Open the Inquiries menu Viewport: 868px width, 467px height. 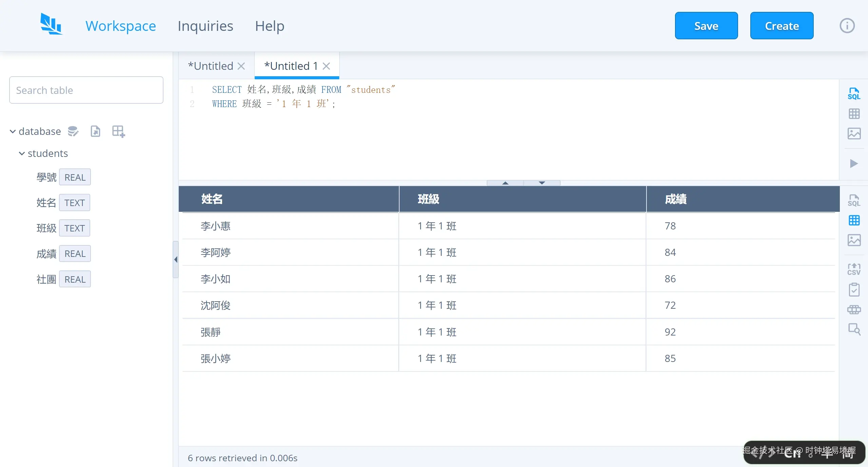point(205,25)
